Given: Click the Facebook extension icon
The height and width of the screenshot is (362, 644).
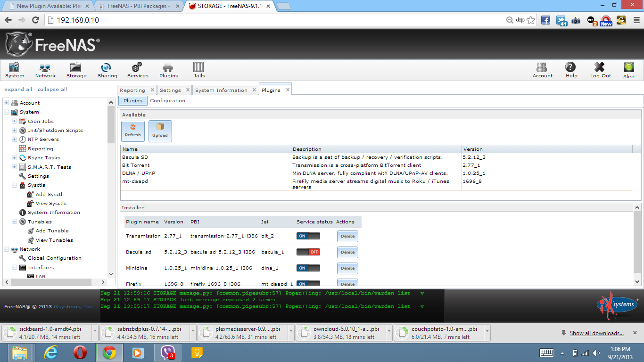Looking at the screenshot, I should pos(545,20).
